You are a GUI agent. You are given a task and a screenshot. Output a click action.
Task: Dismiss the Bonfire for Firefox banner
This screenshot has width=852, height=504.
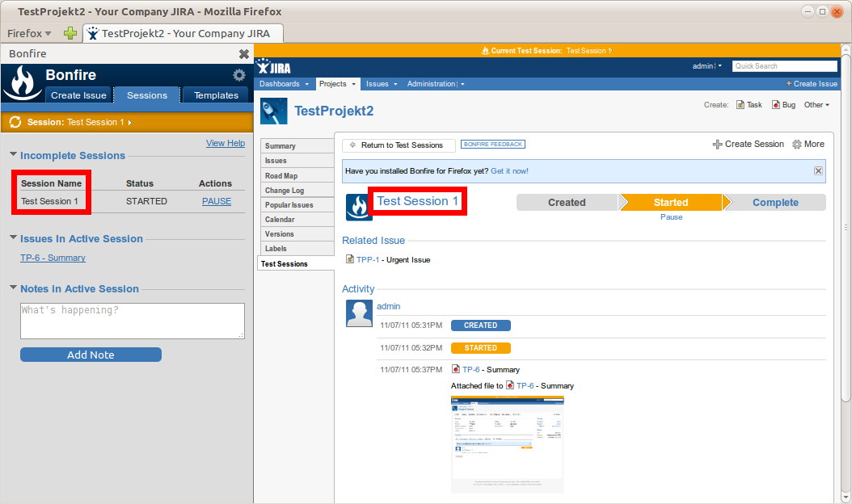point(818,171)
